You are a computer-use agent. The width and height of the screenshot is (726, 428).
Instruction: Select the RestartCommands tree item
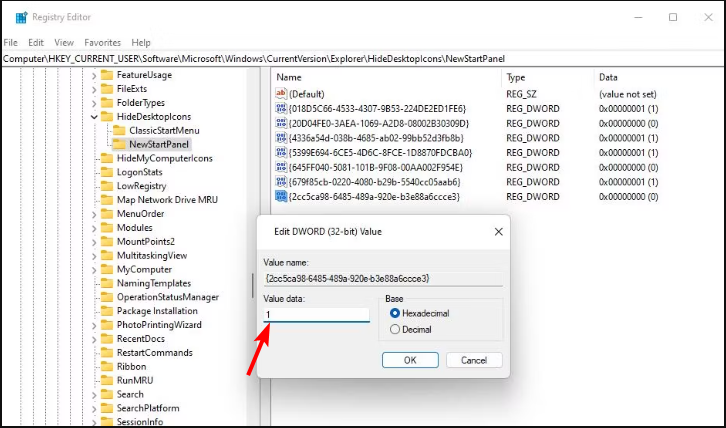(x=155, y=352)
